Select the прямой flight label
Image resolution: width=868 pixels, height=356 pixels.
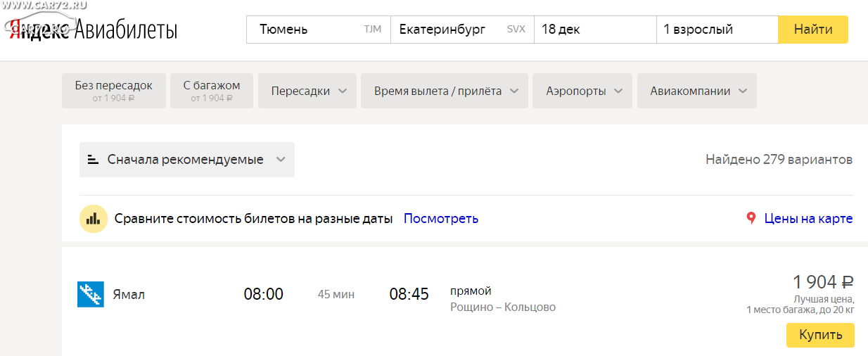click(x=471, y=291)
